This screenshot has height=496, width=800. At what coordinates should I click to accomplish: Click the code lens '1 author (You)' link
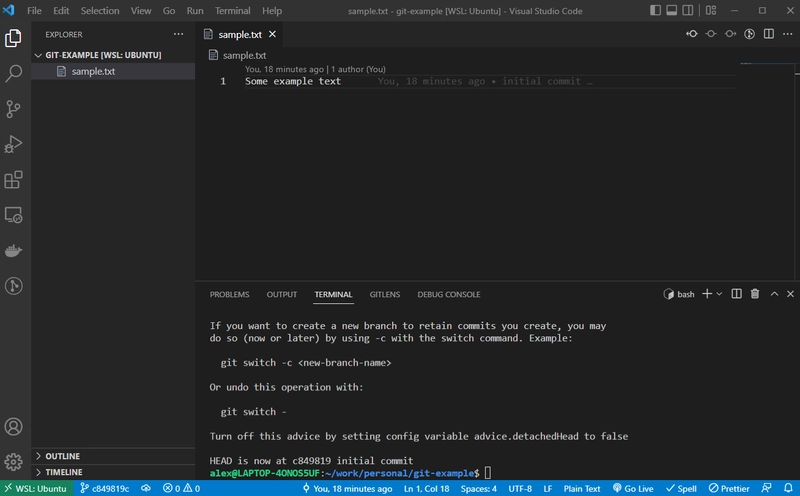[x=358, y=69]
